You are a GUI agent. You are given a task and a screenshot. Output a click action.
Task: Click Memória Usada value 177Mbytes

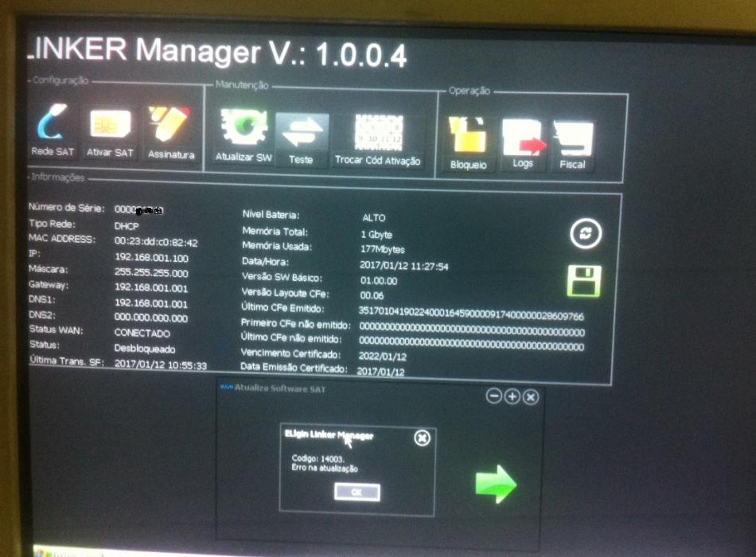[382, 250]
